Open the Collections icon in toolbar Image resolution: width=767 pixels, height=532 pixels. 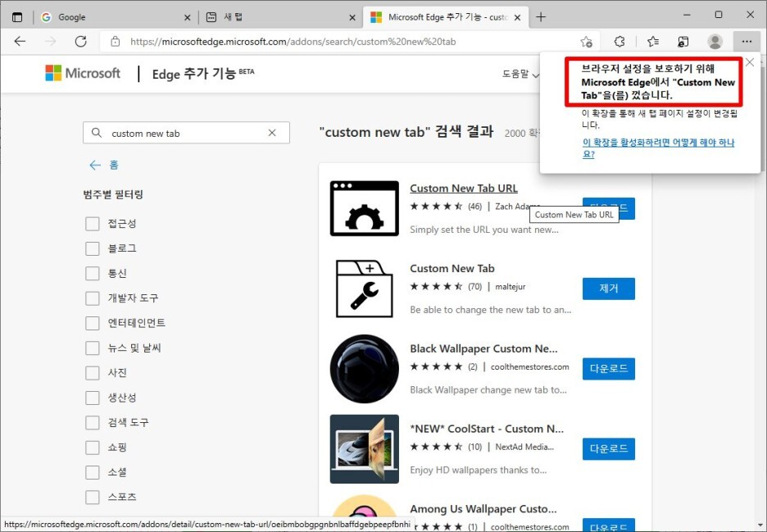[x=683, y=42]
